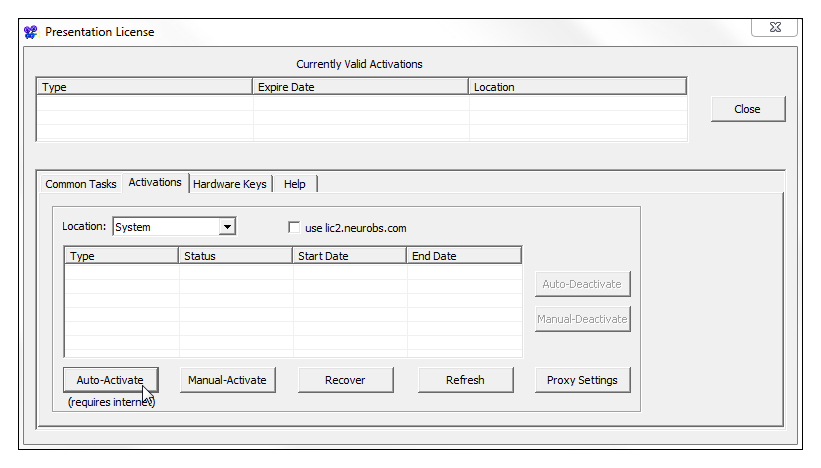The width and height of the screenshot is (821, 468).
Task: Click the Close button
Action: pos(748,109)
